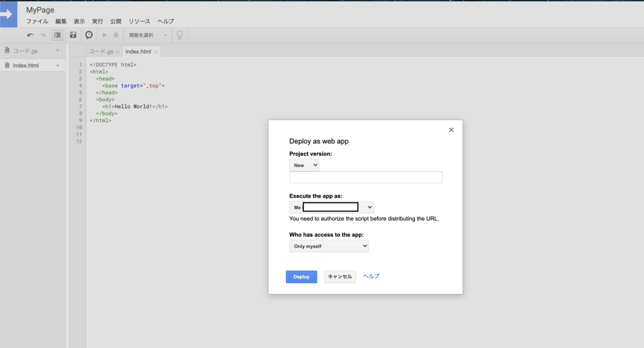Screen dimensions: 644x348
Task: Start debugging with the bug icon
Action: (x=116, y=35)
